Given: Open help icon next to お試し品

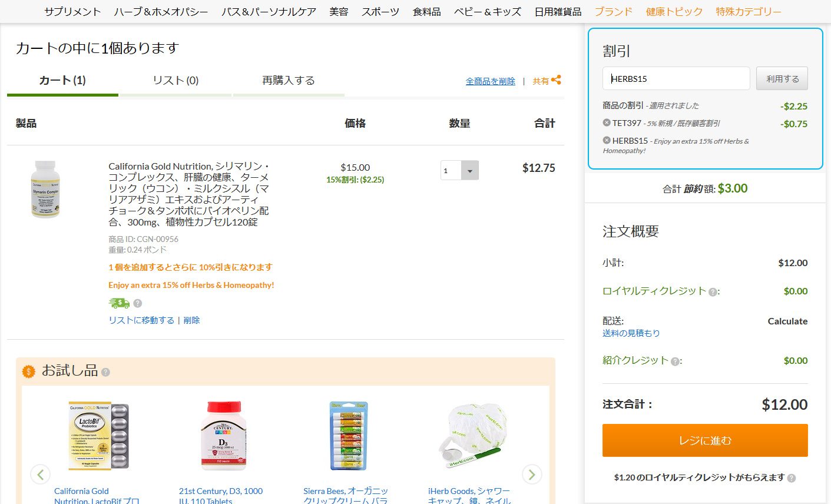Looking at the screenshot, I should click(x=105, y=372).
